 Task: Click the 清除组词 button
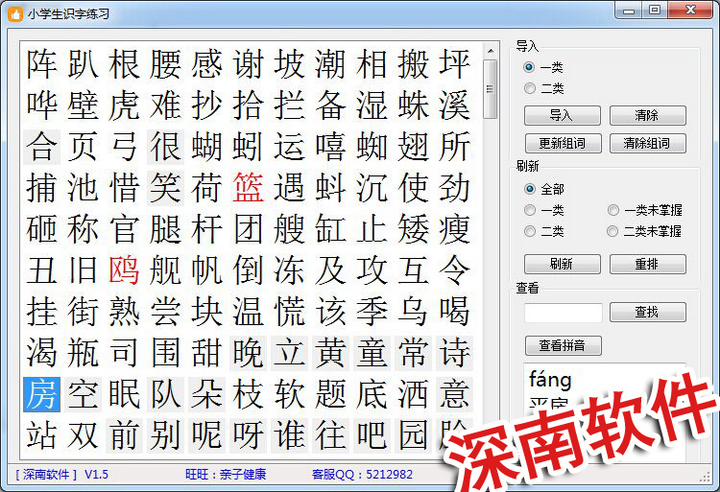[x=647, y=143]
